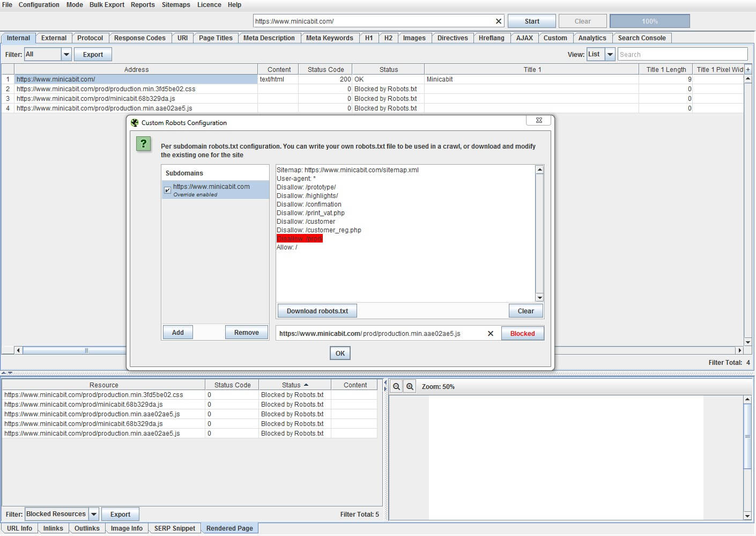Click the zoom in magnifier icon
The image size is (756, 536).
410,386
